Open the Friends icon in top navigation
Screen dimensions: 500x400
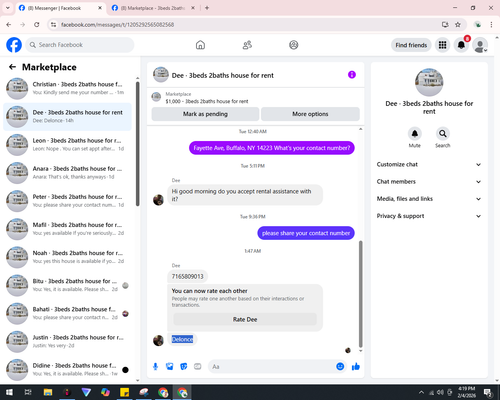click(x=247, y=45)
